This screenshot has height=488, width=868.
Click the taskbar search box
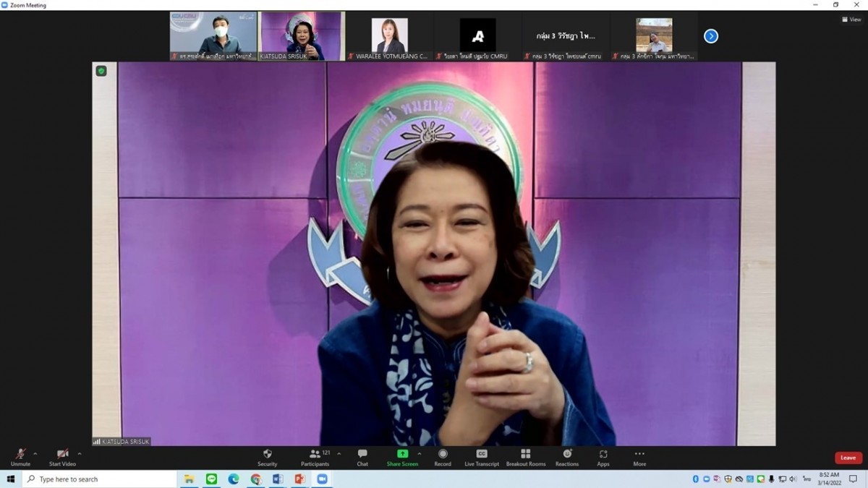pos(99,479)
